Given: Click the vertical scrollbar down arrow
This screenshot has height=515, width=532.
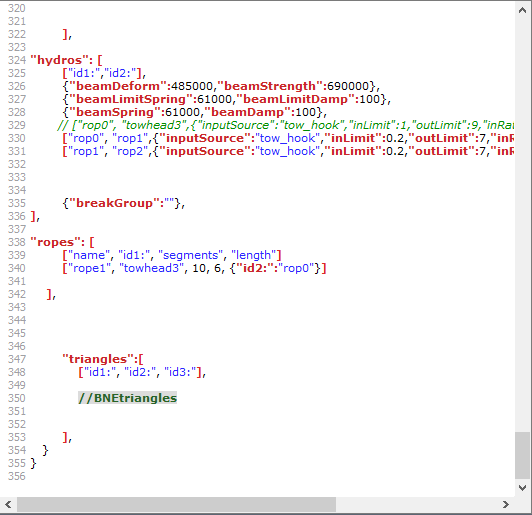Looking at the screenshot, I should [x=523, y=488].
